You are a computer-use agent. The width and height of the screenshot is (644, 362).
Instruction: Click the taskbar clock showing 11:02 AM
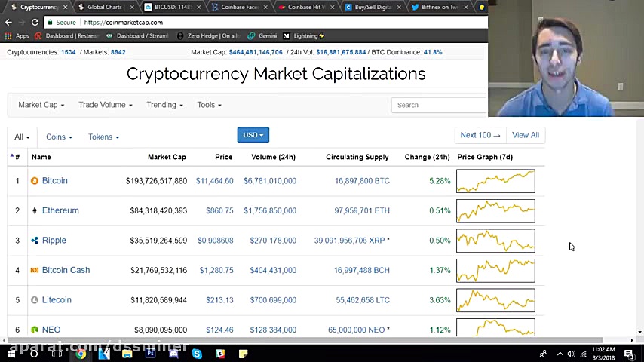603,354
